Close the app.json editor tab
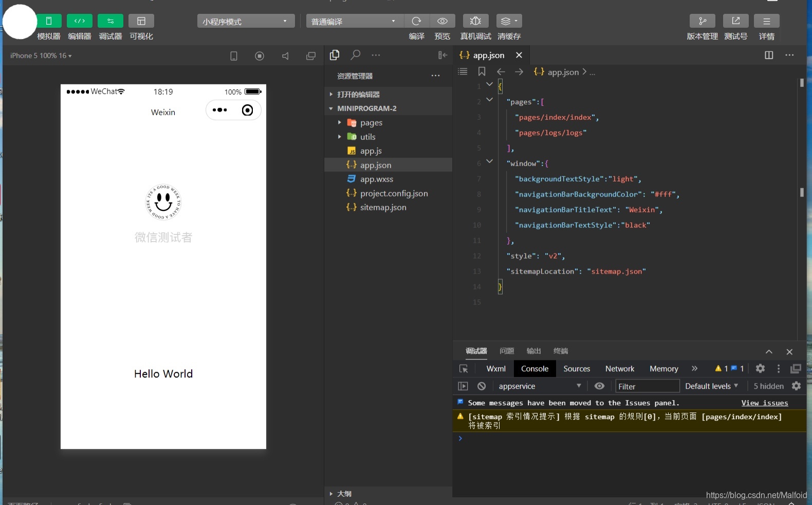Screen dimensions: 812x505 (519, 55)
